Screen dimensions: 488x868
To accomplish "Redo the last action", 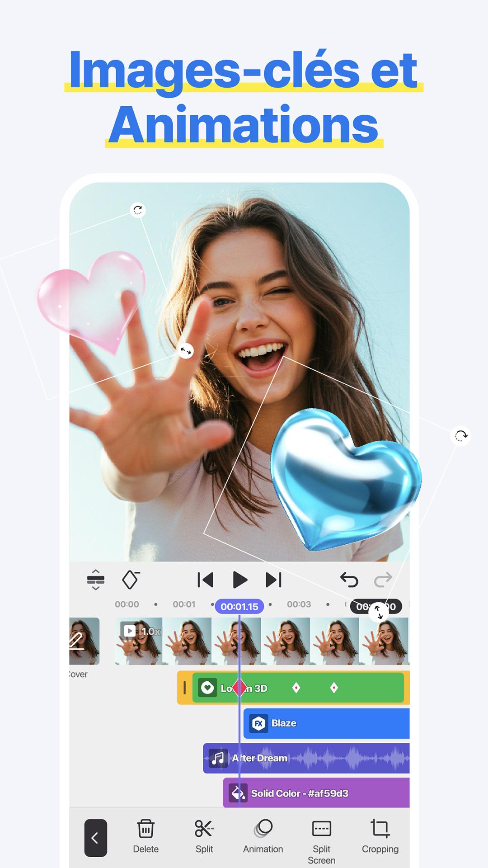I will pyautogui.click(x=383, y=580).
